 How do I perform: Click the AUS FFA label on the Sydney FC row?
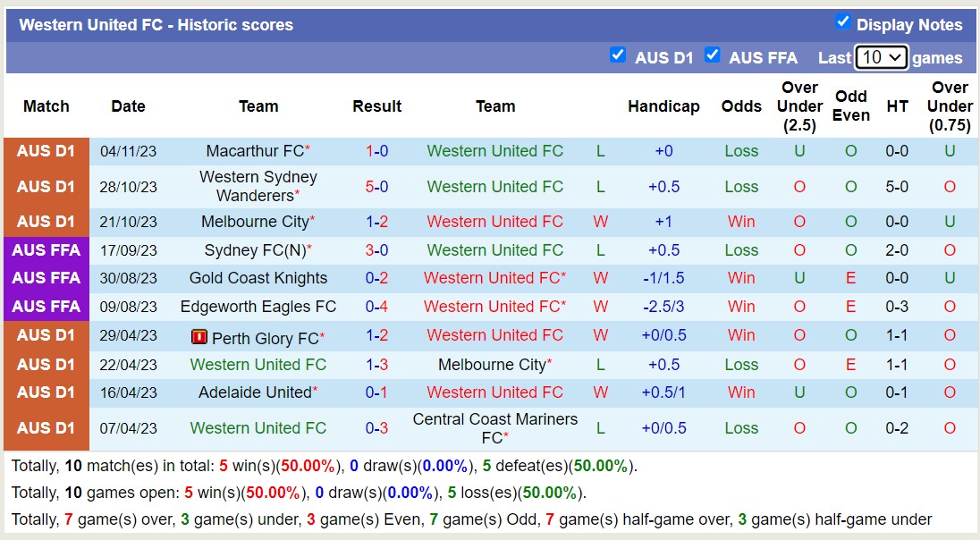(46, 250)
